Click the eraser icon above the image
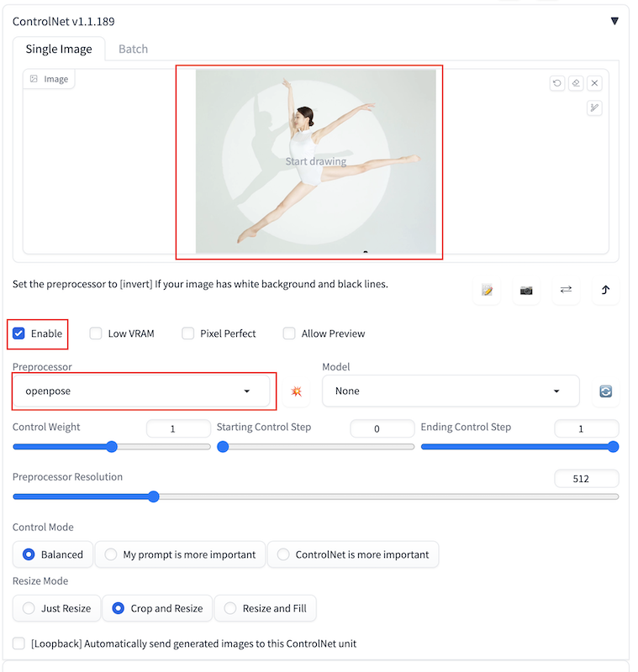638x672 pixels. pyautogui.click(x=576, y=83)
